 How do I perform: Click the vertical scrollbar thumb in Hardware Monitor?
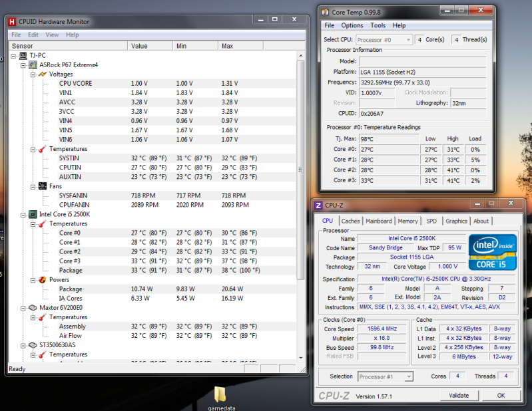tap(300, 170)
